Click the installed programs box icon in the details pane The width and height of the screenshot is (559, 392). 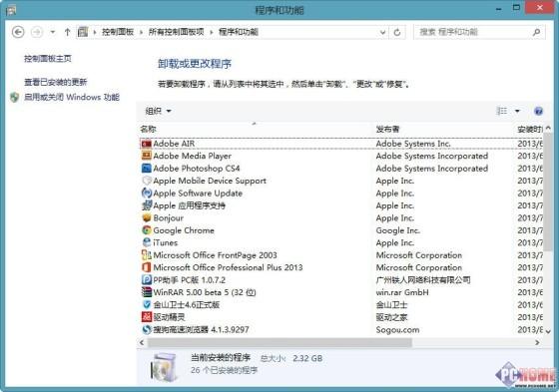(x=164, y=367)
